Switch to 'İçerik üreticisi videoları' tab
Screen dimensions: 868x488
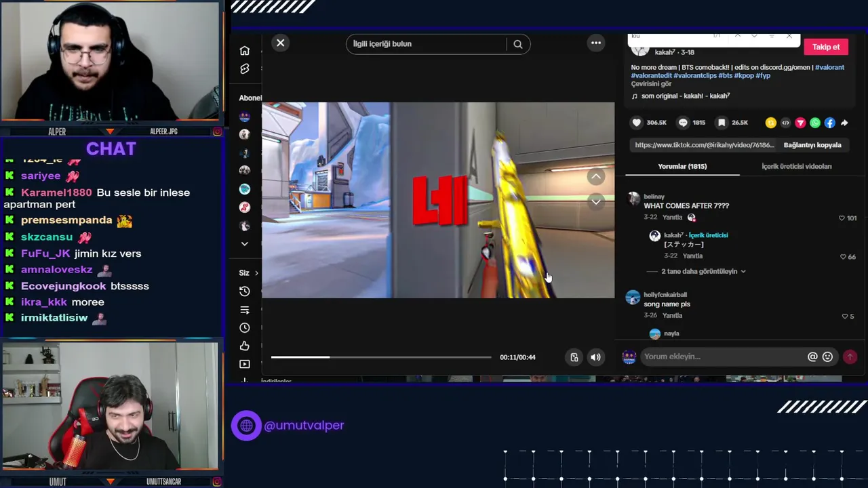point(796,166)
